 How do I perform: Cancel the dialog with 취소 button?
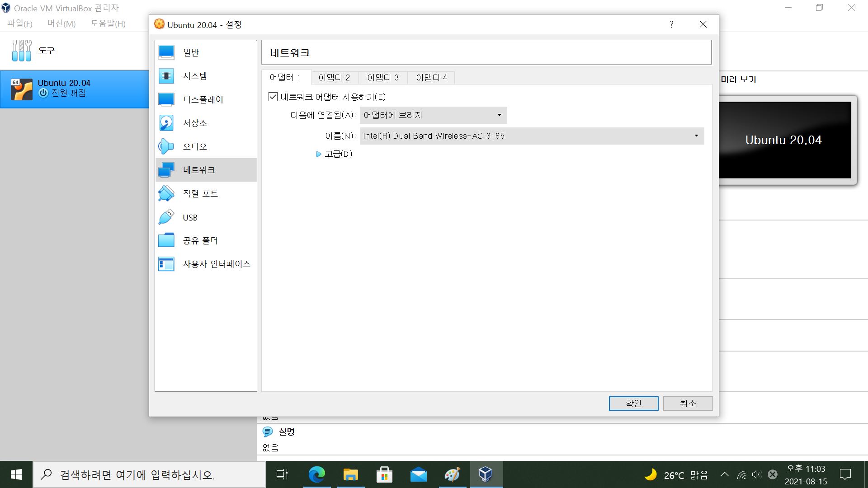click(688, 403)
